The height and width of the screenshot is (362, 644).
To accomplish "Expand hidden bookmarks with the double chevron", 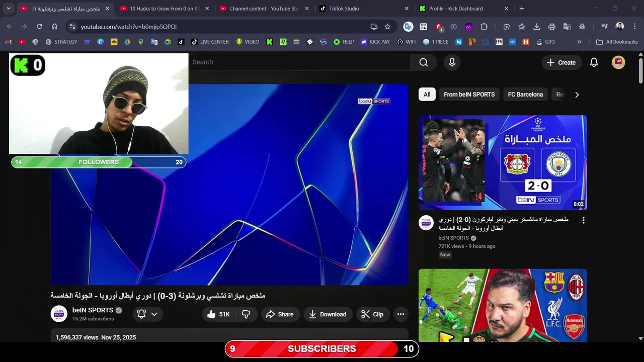I will pos(580,42).
